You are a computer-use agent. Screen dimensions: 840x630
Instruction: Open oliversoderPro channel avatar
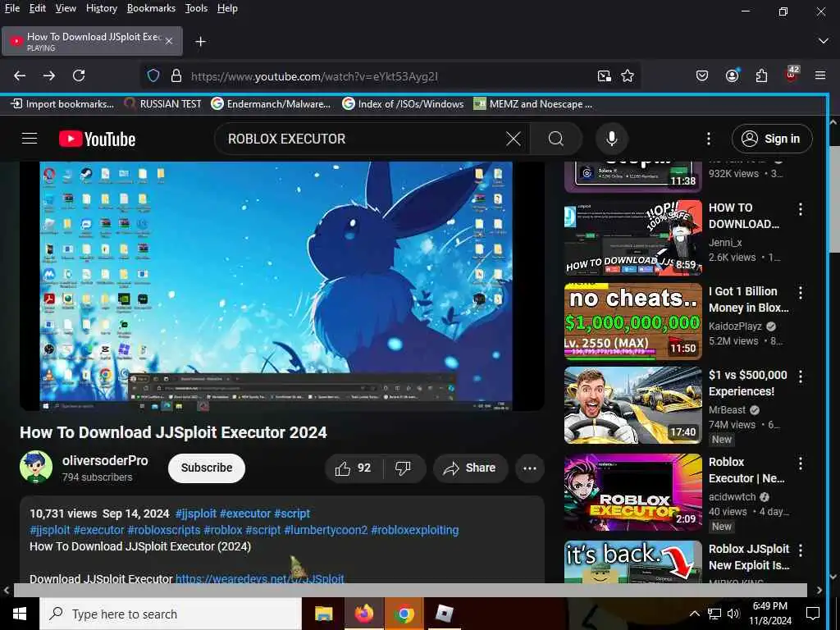(x=36, y=467)
